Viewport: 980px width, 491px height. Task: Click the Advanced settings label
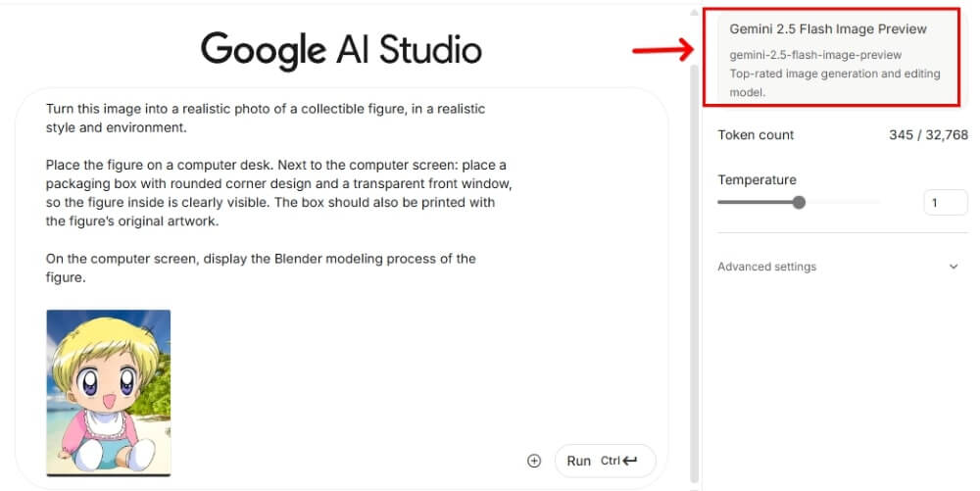(766, 267)
